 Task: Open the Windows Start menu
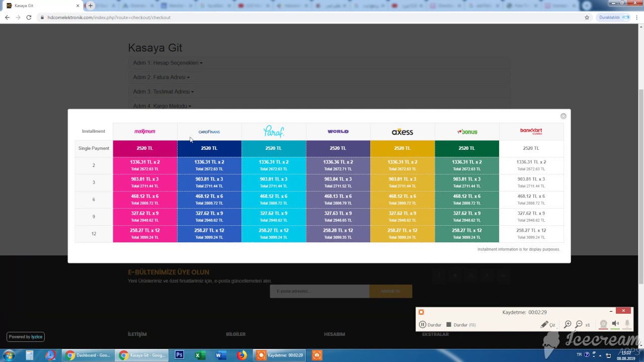pos(9,355)
